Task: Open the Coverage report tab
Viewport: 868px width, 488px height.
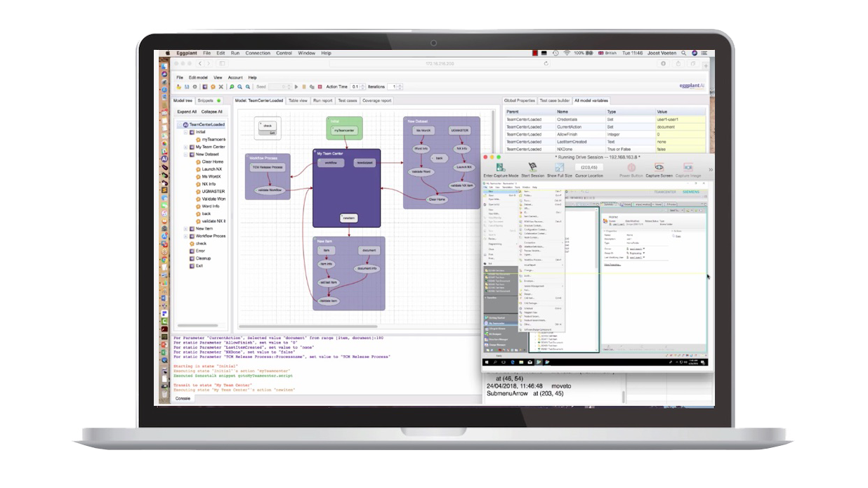Action: (377, 100)
